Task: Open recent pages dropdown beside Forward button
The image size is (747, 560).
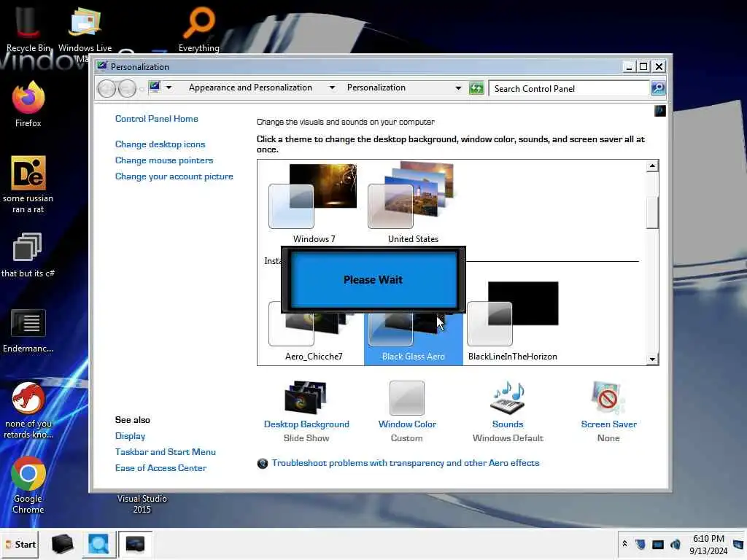Action: click(142, 89)
